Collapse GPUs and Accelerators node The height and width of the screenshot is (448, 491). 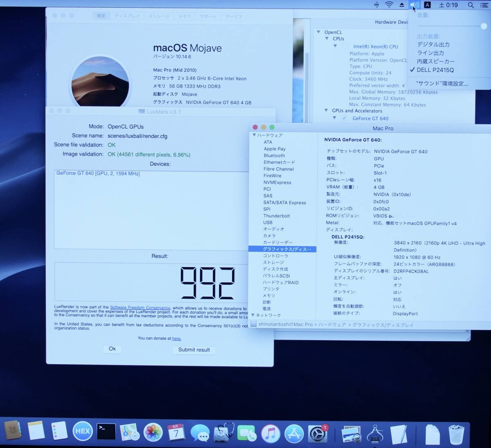pyautogui.click(x=326, y=110)
